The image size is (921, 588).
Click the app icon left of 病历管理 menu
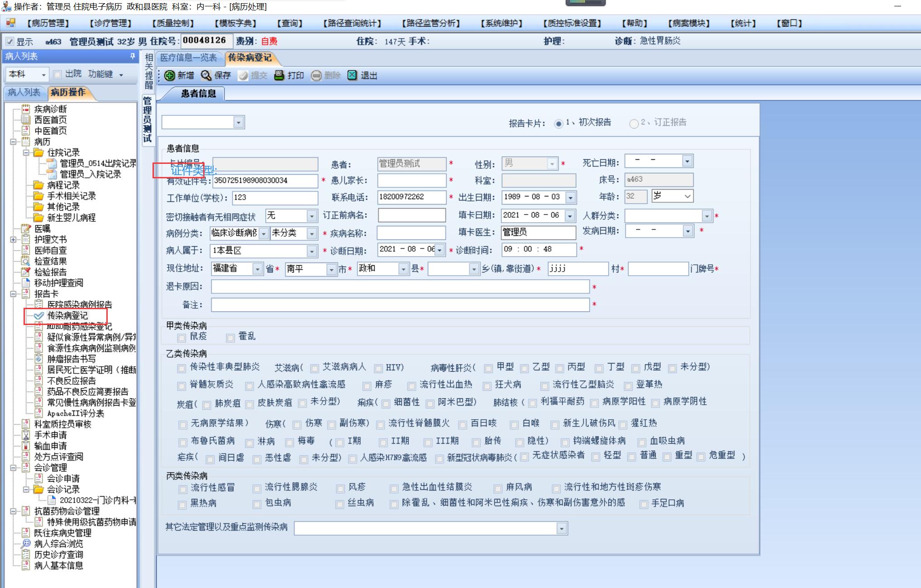point(10,23)
